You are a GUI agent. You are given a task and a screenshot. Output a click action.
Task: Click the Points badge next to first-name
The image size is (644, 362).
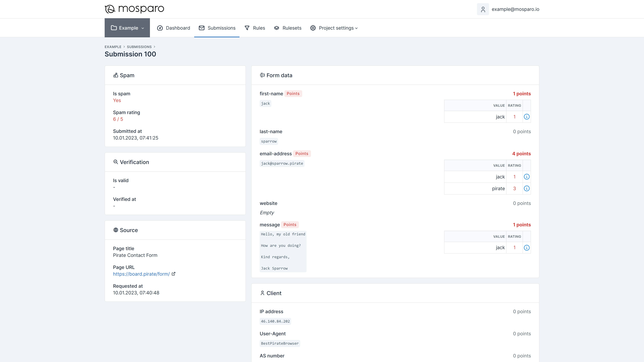[x=293, y=94]
